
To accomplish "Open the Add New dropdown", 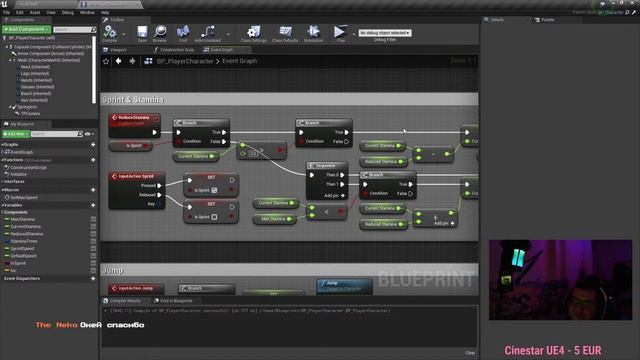I will (x=16, y=134).
